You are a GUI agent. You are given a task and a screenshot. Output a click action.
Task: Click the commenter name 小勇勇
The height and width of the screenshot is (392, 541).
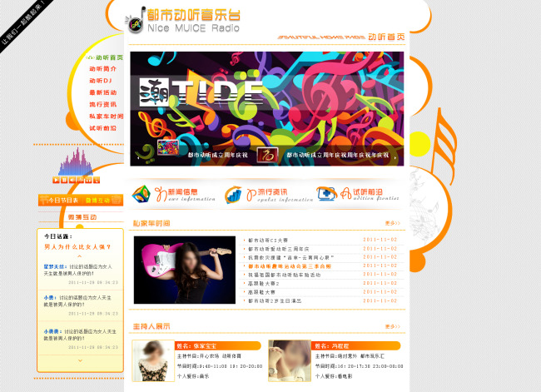[x=52, y=331]
